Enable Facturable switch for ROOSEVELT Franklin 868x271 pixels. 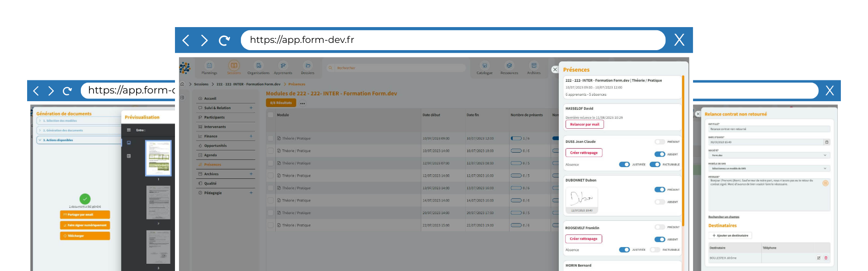click(x=655, y=250)
